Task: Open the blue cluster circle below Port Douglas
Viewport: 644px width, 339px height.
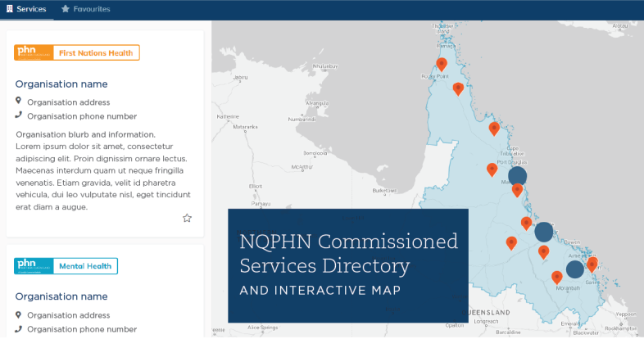Action: [518, 176]
